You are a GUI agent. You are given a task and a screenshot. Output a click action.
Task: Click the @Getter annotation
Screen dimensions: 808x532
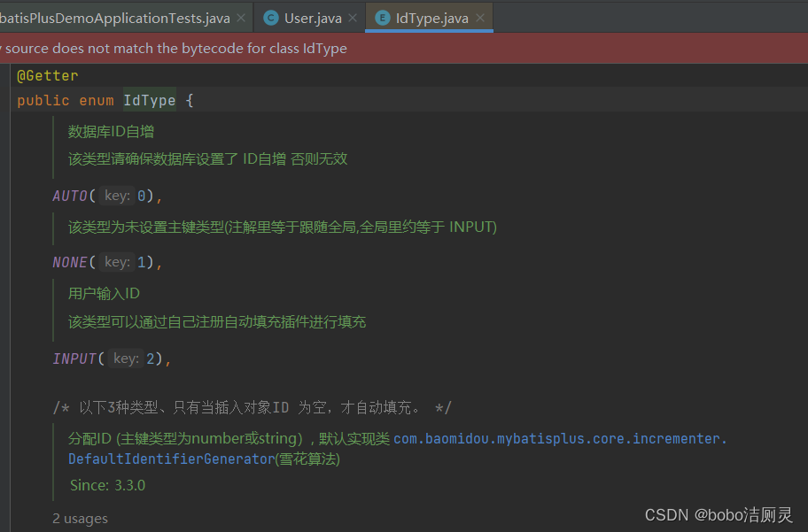coord(48,74)
